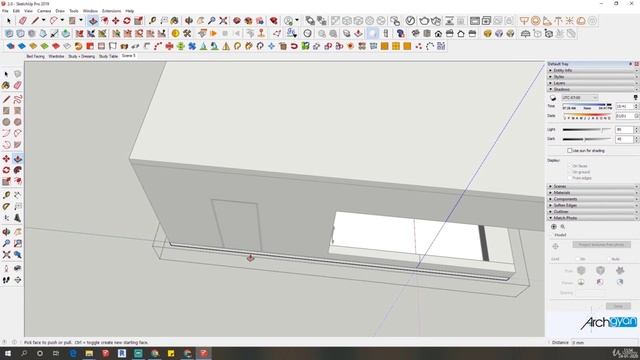The image size is (640, 360).
Task: Pick the Follow Me tool in left toolbar
Action: (x=18, y=170)
